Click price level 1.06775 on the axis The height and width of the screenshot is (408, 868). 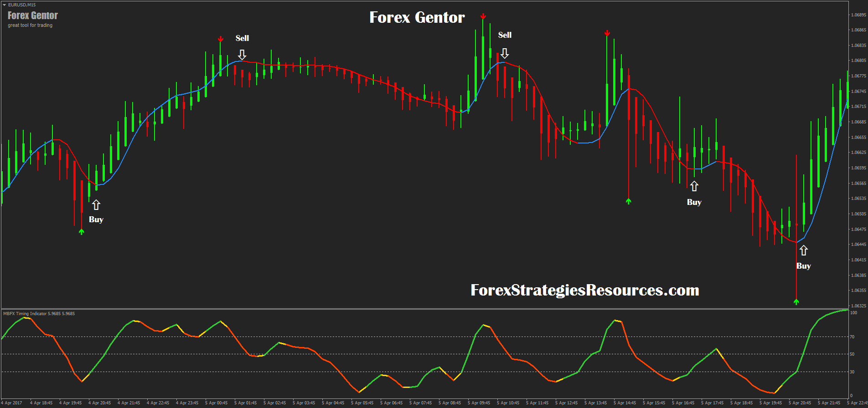click(x=858, y=76)
